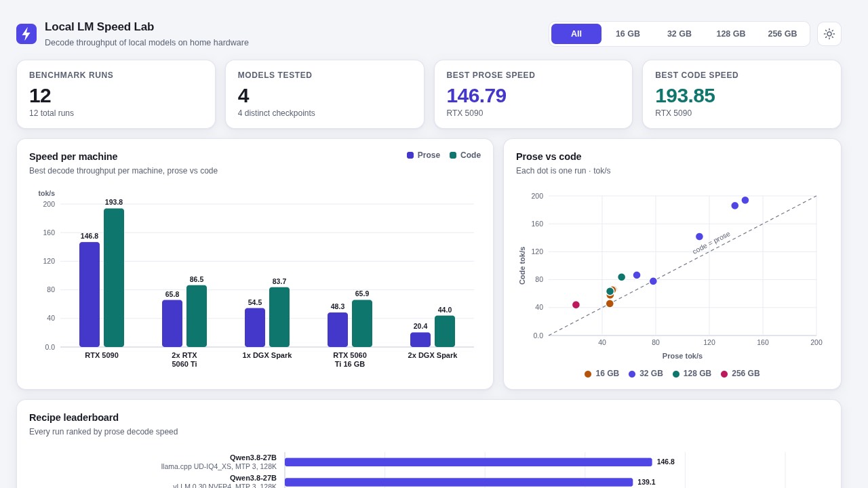Click the RTX 5060 Ti 16 GB code bar
Image resolution: width=868 pixels, height=488 pixels.
click(362, 323)
